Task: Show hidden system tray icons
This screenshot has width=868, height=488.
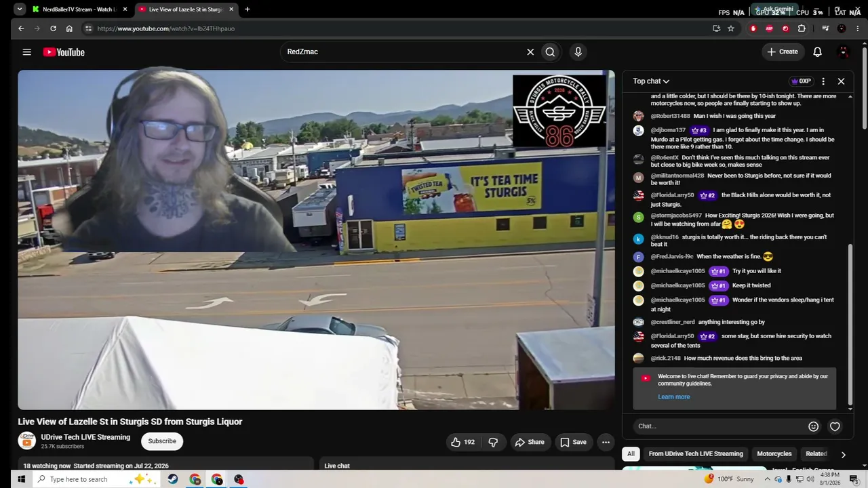Action: point(768,479)
